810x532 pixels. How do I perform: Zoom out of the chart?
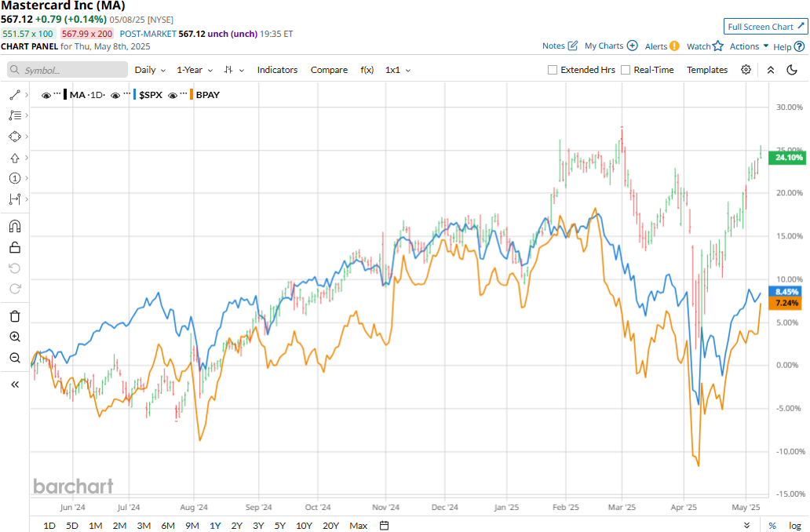(x=15, y=358)
